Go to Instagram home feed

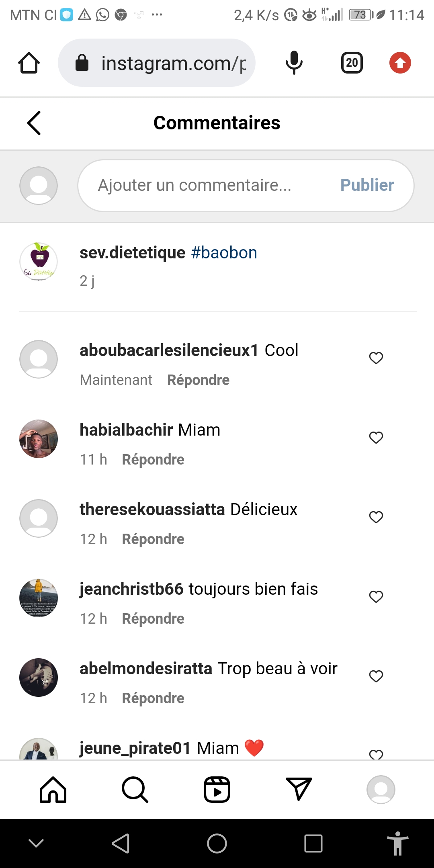[53, 790]
